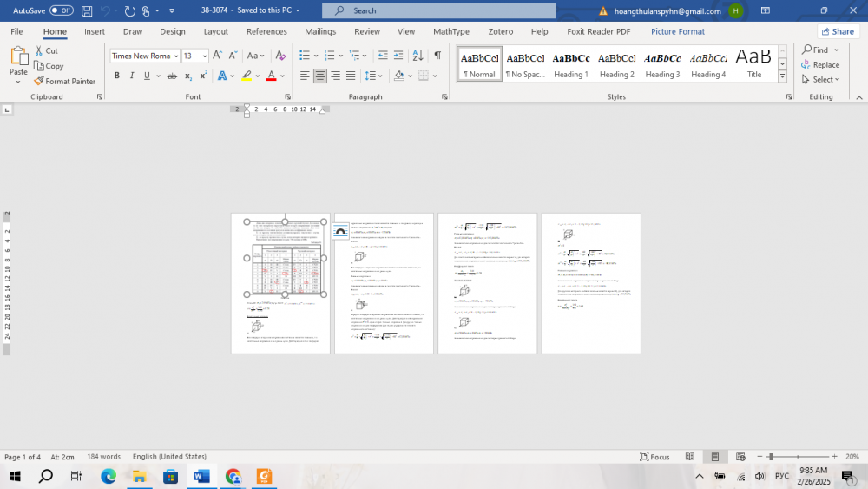Click the Share button
This screenshot has height=489, width=868.
[x=837, y=31]
